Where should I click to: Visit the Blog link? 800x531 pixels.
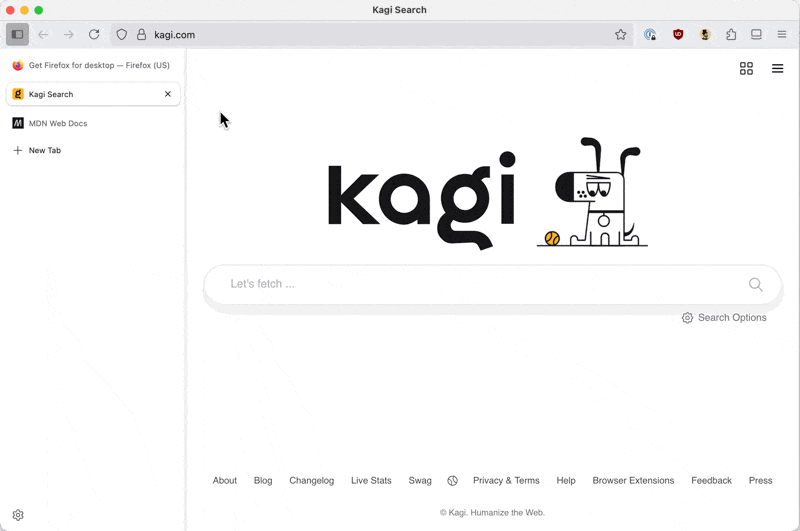263,481
